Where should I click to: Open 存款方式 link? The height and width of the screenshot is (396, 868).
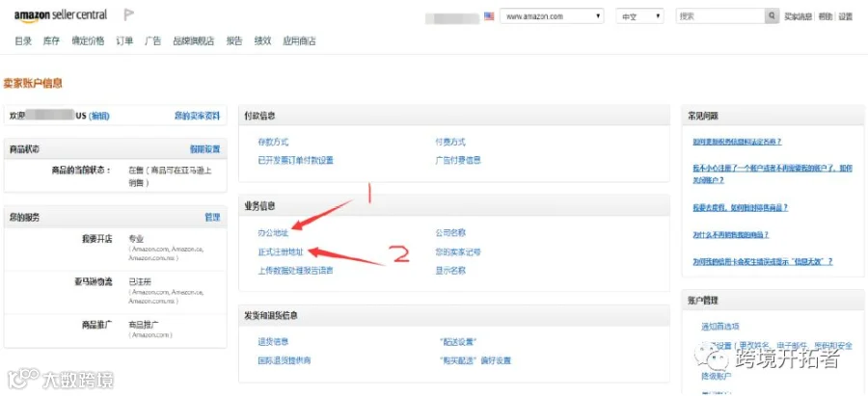tap(273, 143)
